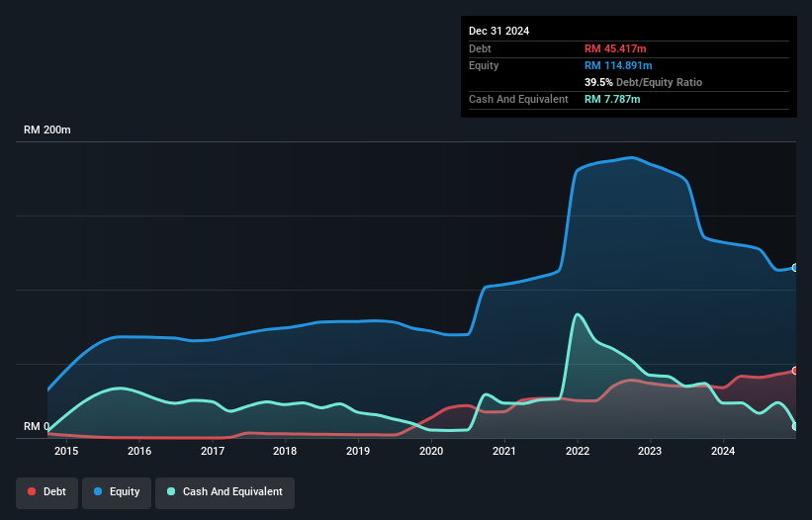Click the equity line peak in late 2022
Image resolution: width=812 pixels, height=520 pixels.
[631, 157]
